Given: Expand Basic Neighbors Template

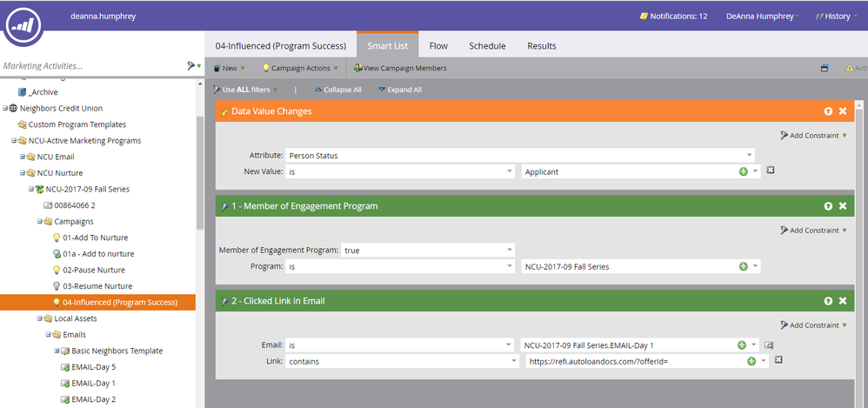Looking at the screenshot, I should point(57,351).
